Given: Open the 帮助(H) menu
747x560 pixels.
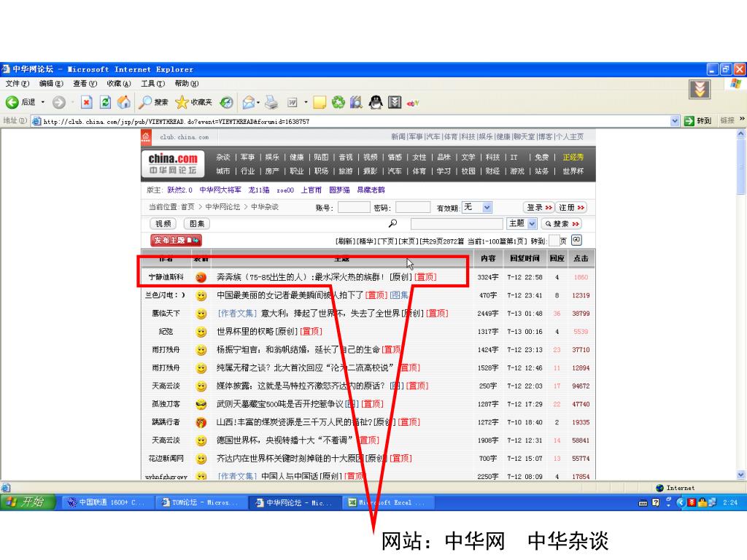Looking at the screenshot, I should pos(186,84).
